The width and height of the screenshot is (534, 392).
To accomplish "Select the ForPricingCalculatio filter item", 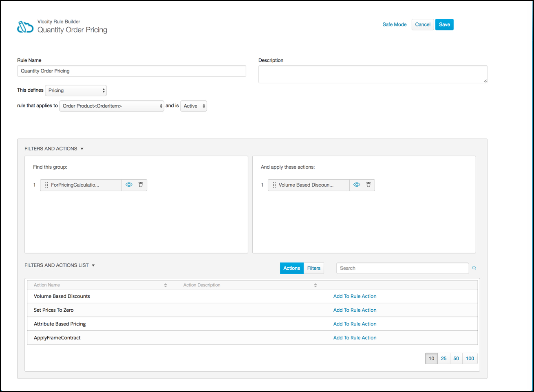I will tap(81, 185).
